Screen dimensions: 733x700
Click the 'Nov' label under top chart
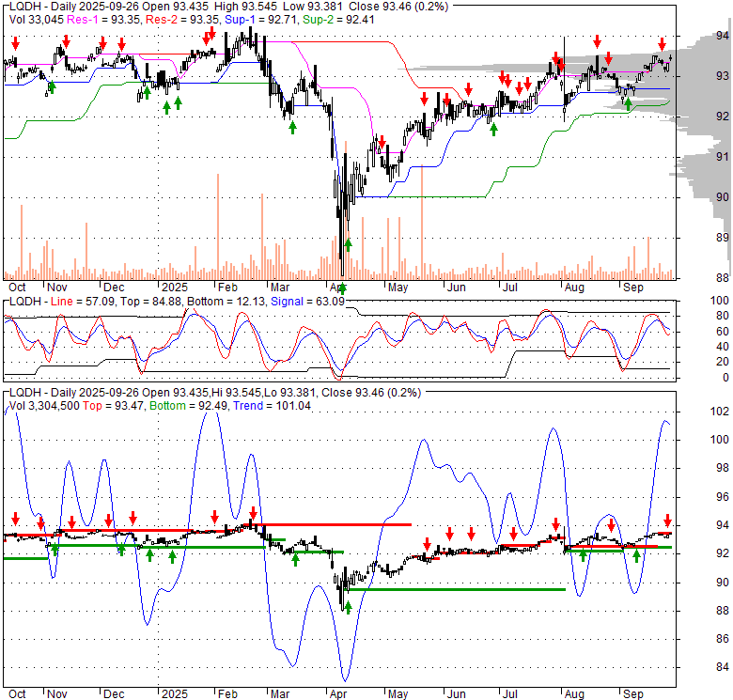[57, 288]
